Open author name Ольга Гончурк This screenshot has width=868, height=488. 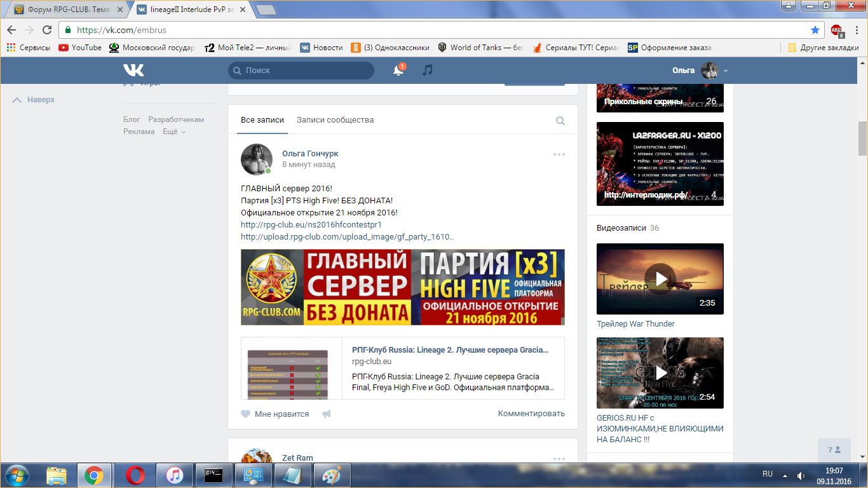pyautogui.click(x=310, y=154)
